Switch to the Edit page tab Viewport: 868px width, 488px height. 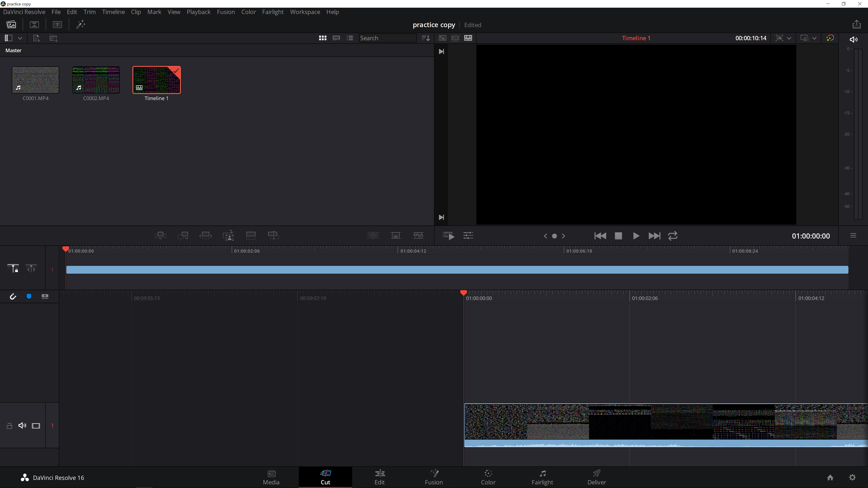(x=380, y=477)
